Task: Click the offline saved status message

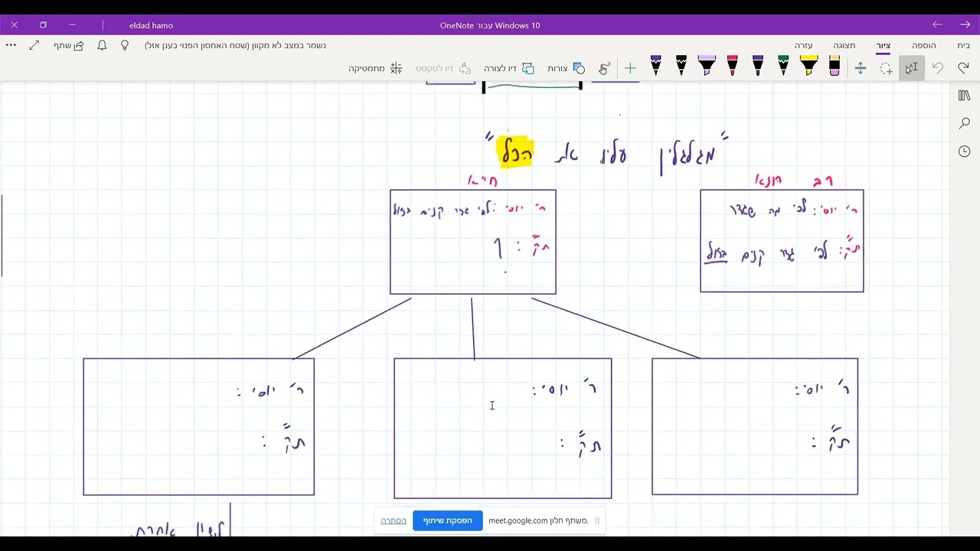Action: (235, 45)
